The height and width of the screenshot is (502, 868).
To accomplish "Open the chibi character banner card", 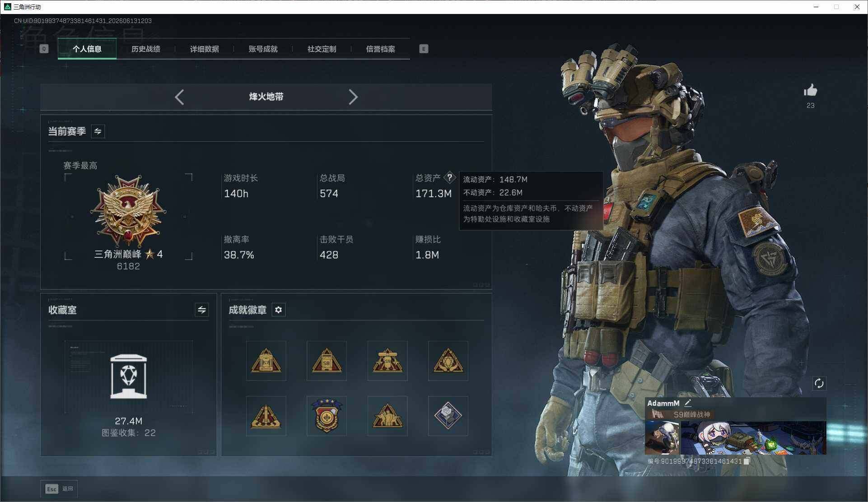I will (x=753, y=438).
